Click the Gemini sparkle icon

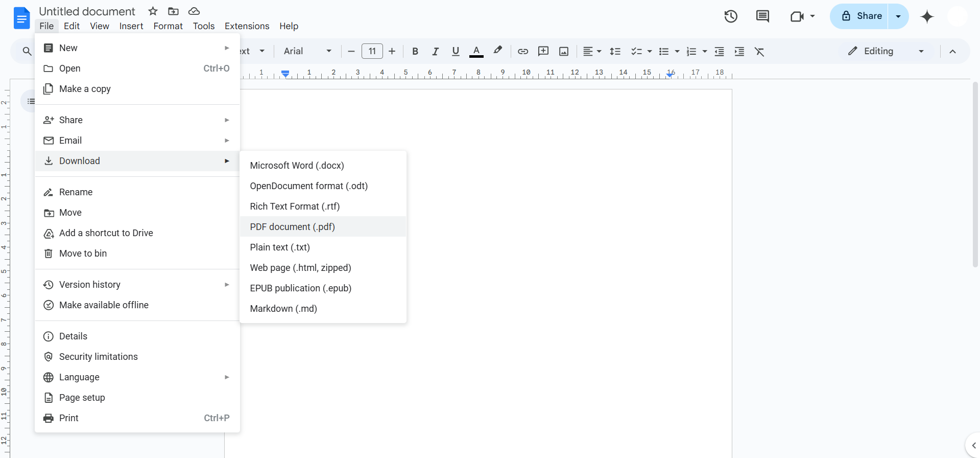(x=926, y=17)
